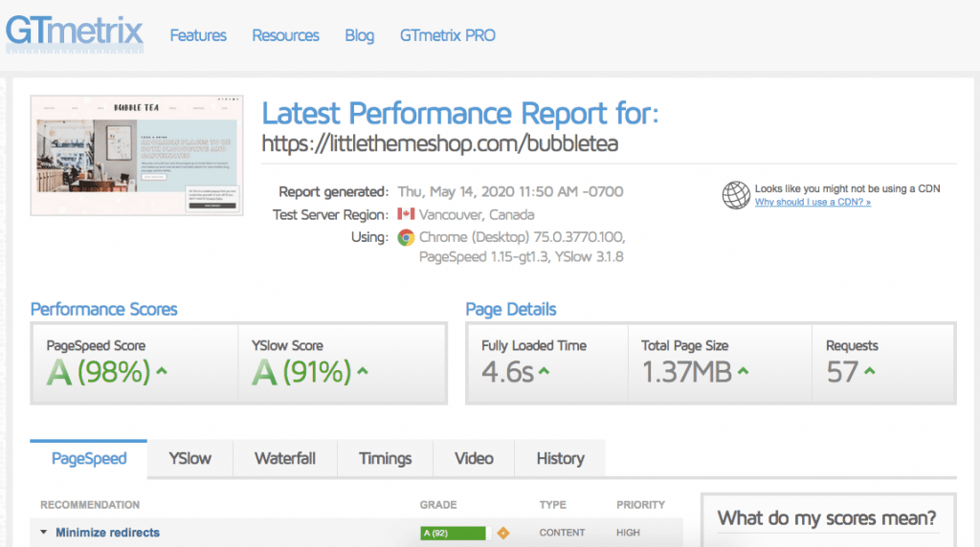This screenshot has width=980, height=547.
Task: Click the HIGH priority cell
Action: tap(628, 533)
